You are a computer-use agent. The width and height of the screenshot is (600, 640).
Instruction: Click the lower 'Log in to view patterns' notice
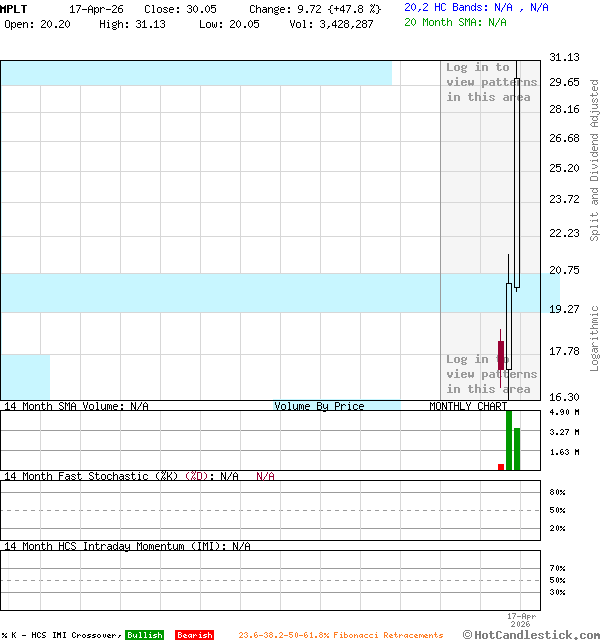490,374
